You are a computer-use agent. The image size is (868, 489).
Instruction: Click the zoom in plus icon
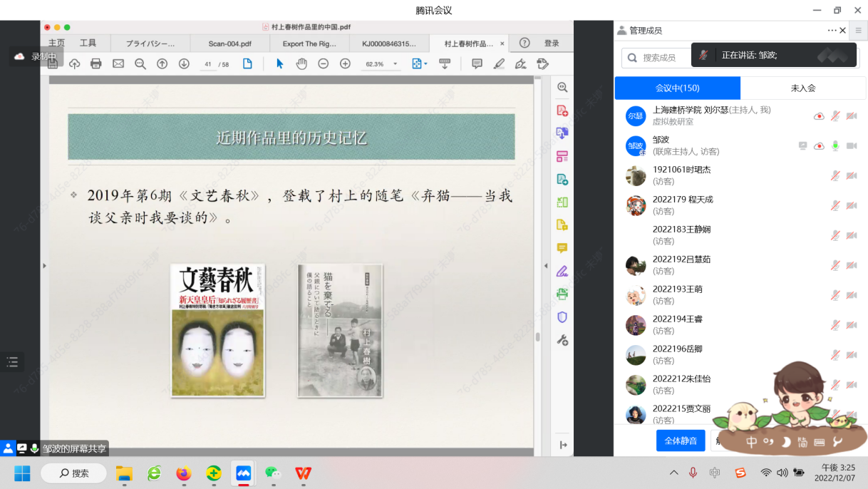tap(345, 64)
